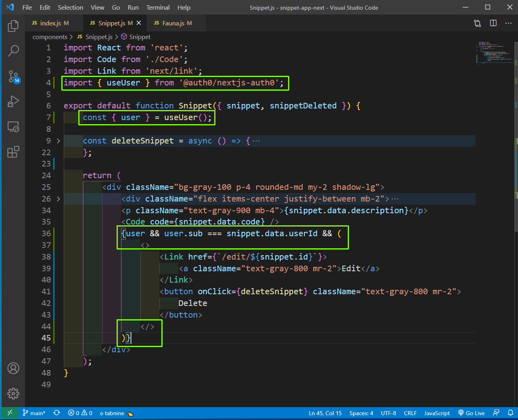This screenshot has height=420, width=518.
Task: Click folded code ellipsis on line 26
Action: pos(395,199)
